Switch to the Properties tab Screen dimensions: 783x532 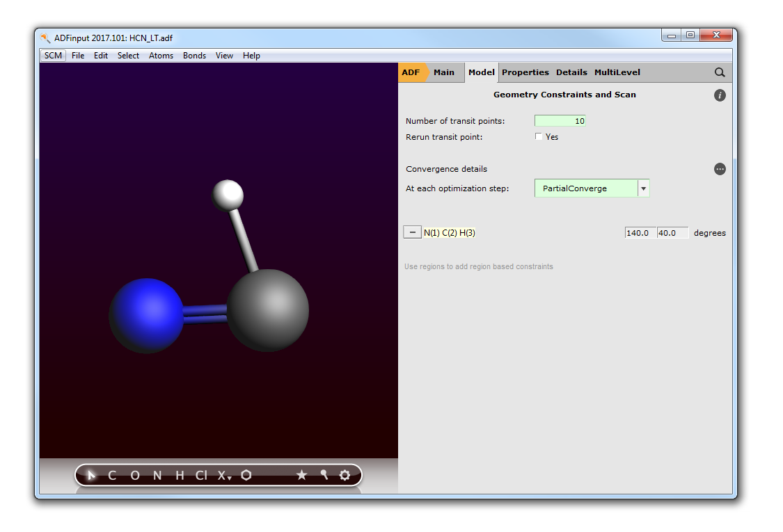525,72
